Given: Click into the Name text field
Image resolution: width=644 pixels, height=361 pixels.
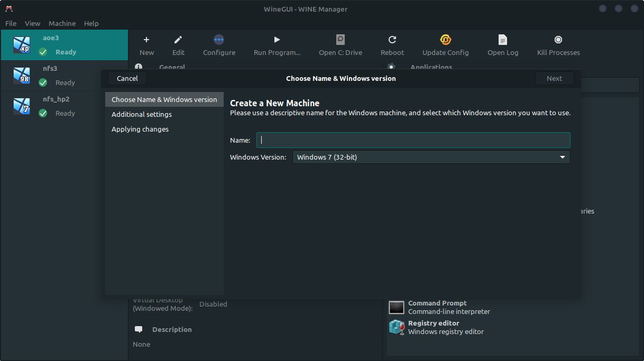Looking at the screenshot, I should pos(413,140).
